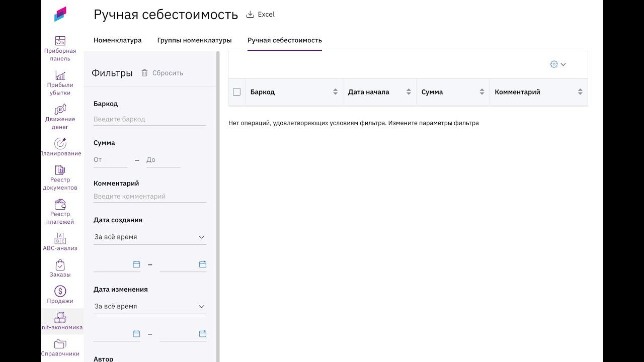Go to Прибыли убытки sidebar icon
The image size is (644, 362).
pyautogui.click(x=60, y=75)
